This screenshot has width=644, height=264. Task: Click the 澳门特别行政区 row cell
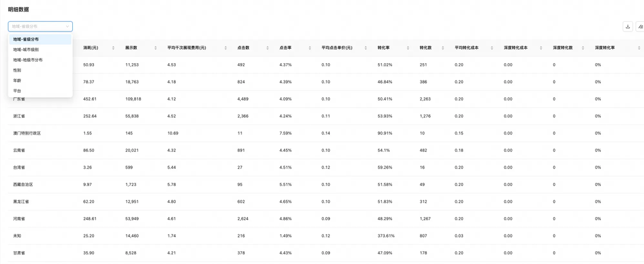pos(26,133)
